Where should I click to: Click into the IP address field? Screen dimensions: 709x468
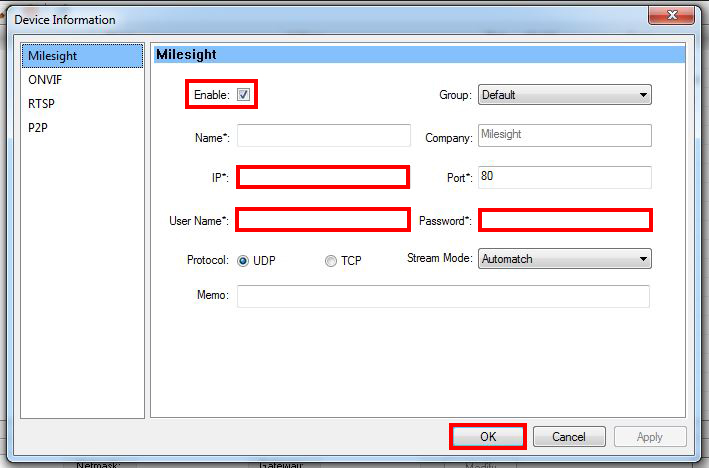[323, 177]
